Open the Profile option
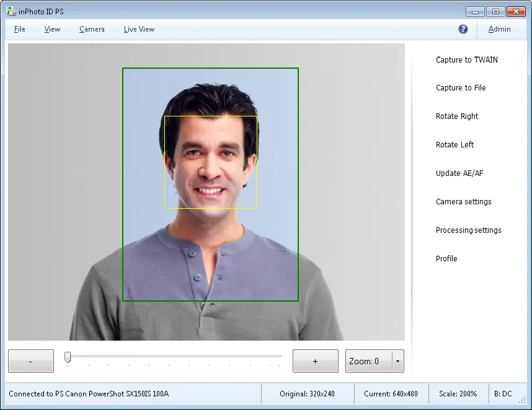 click(446, 259)
